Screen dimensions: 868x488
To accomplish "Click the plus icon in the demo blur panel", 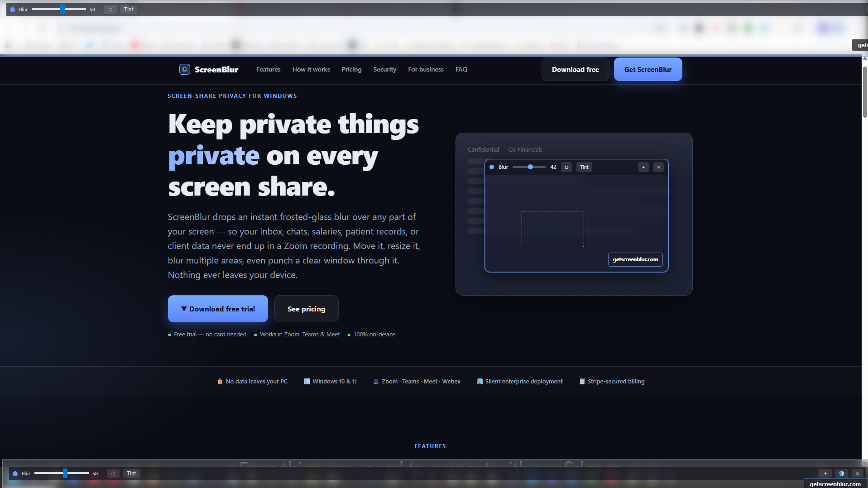I will (643, 167).
